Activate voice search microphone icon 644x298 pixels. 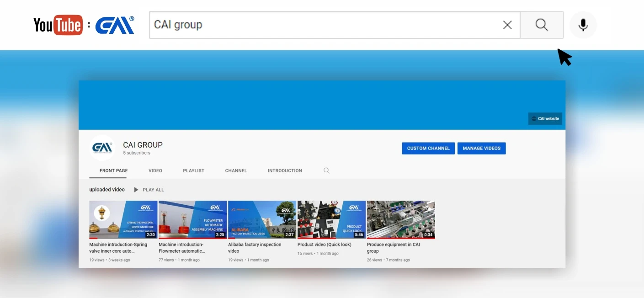tap(583, 25)
